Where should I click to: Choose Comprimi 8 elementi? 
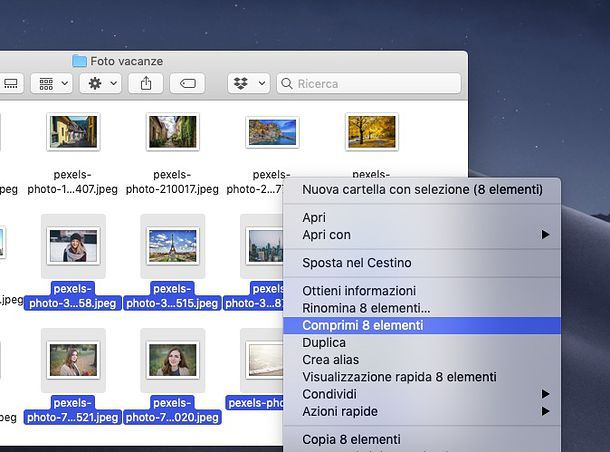[x=422, y=325]
